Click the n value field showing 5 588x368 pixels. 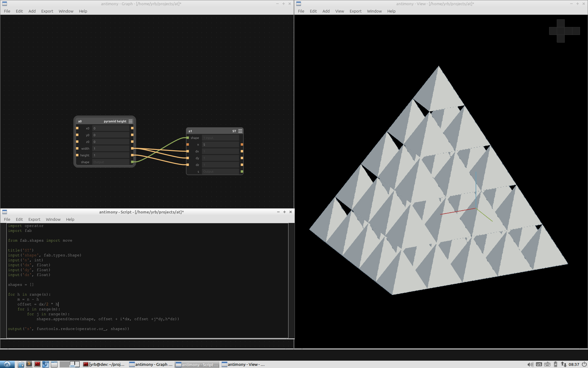pos(220,144)
